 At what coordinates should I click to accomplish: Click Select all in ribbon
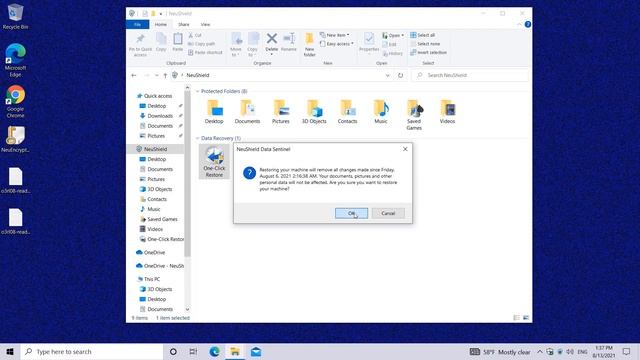click(422, 35)
